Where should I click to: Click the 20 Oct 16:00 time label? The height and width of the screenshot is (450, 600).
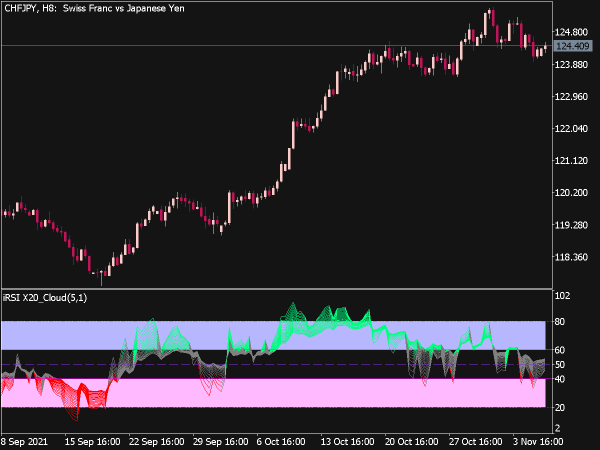[x=411, y=442]
